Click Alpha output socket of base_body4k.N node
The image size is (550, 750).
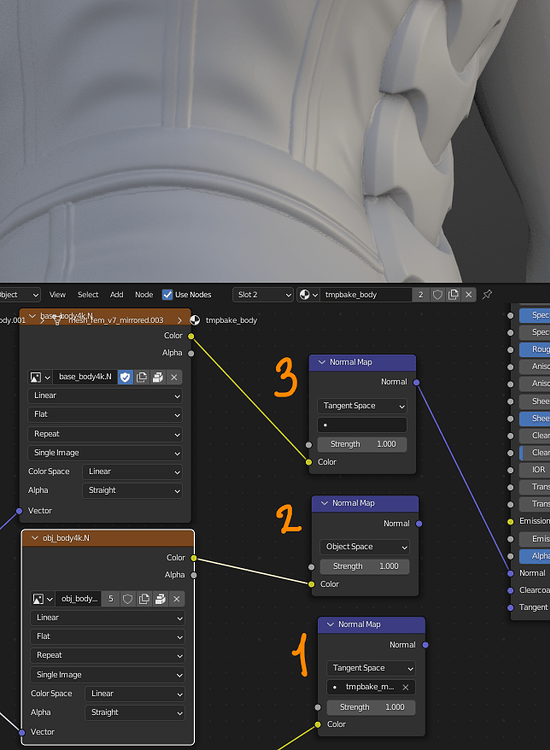[191, 353]
